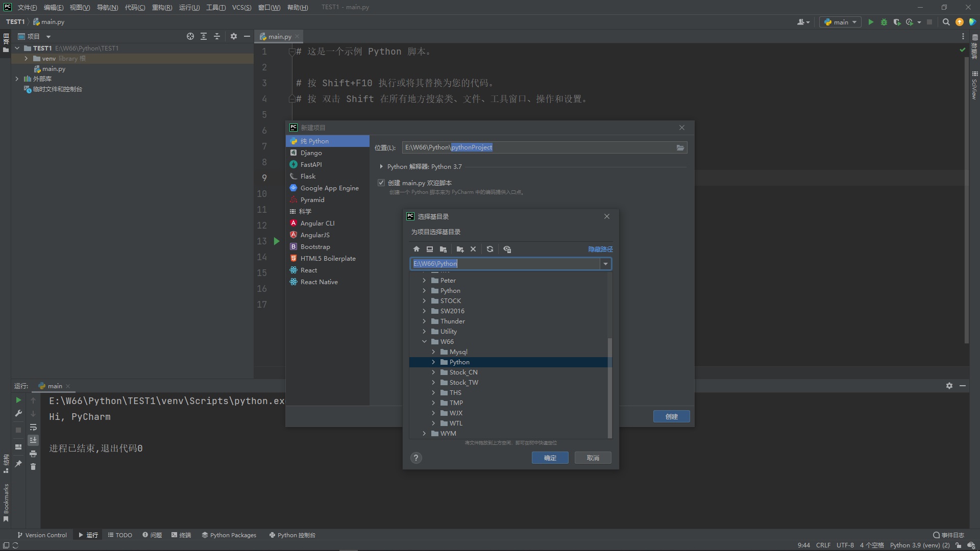
Task: Click the '确定' confirm button
Action: tap(550, 458)
